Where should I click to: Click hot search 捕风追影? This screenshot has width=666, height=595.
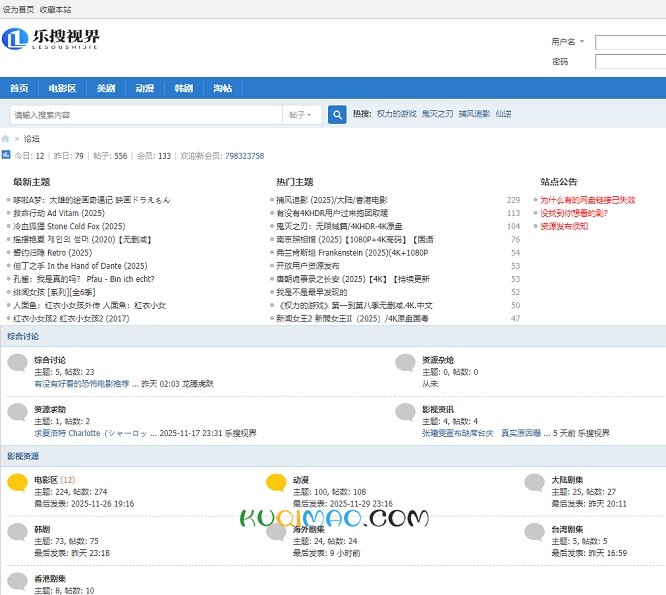474,114
